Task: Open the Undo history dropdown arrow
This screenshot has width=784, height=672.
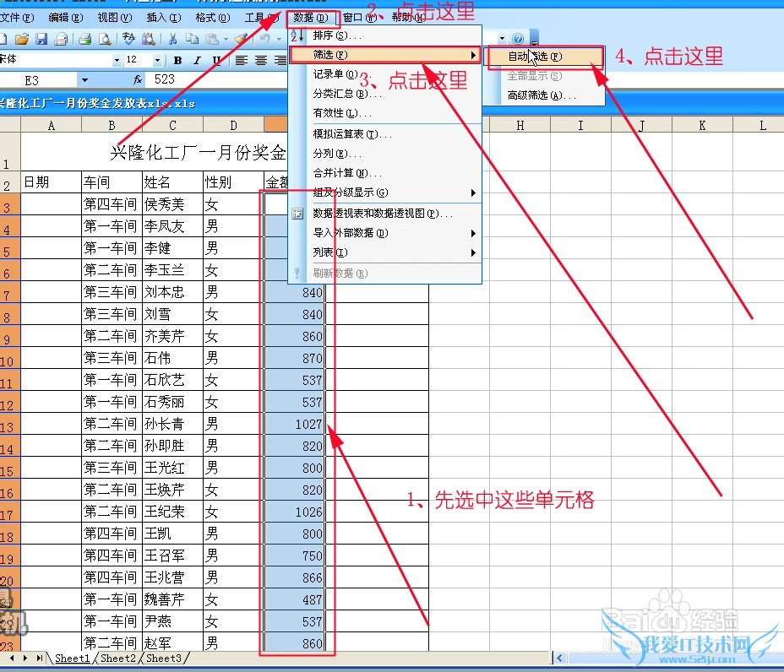Action: tap(279, 39)
